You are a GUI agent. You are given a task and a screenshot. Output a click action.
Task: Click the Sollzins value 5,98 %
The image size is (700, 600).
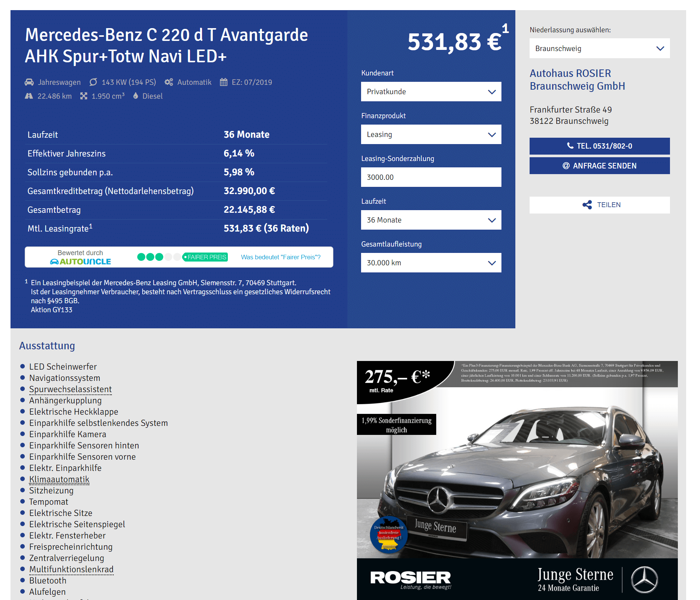[239, 172]
